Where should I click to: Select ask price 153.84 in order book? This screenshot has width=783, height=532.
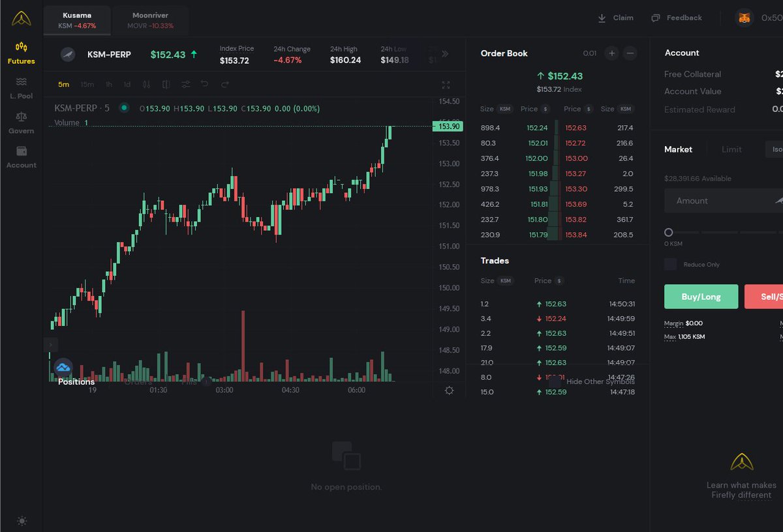coord(576,235)
